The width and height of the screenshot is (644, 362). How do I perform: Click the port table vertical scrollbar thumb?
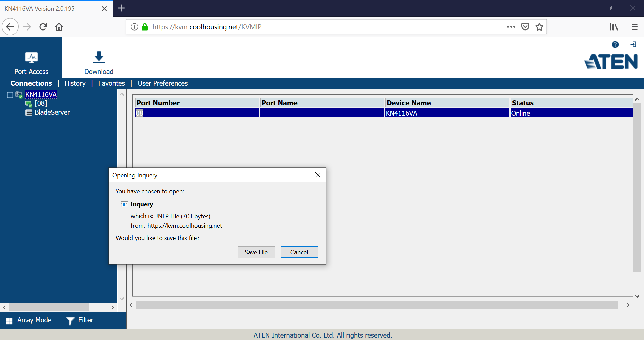click(x=637, y=187)
